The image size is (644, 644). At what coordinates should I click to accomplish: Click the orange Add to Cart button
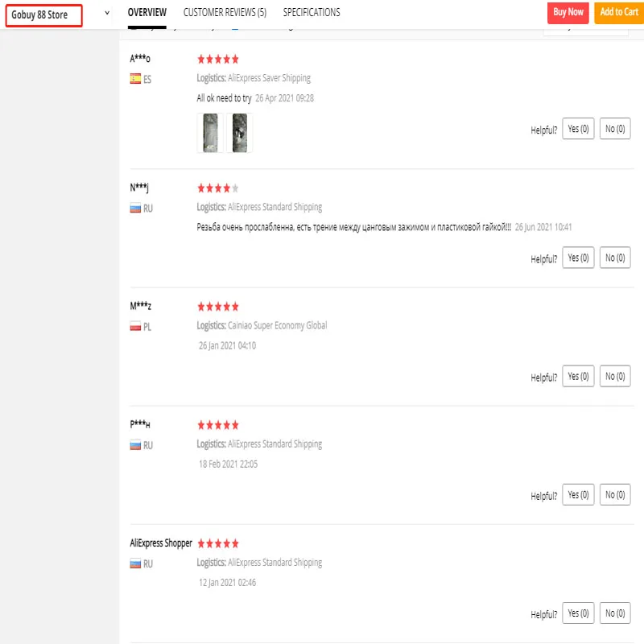click(x=619, y=12)
